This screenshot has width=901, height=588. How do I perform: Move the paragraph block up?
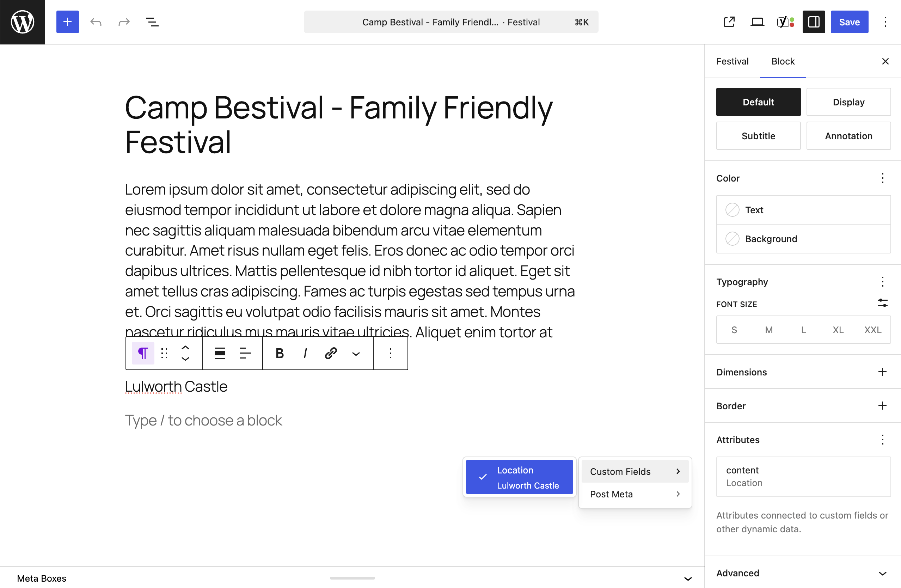[185, 348]
